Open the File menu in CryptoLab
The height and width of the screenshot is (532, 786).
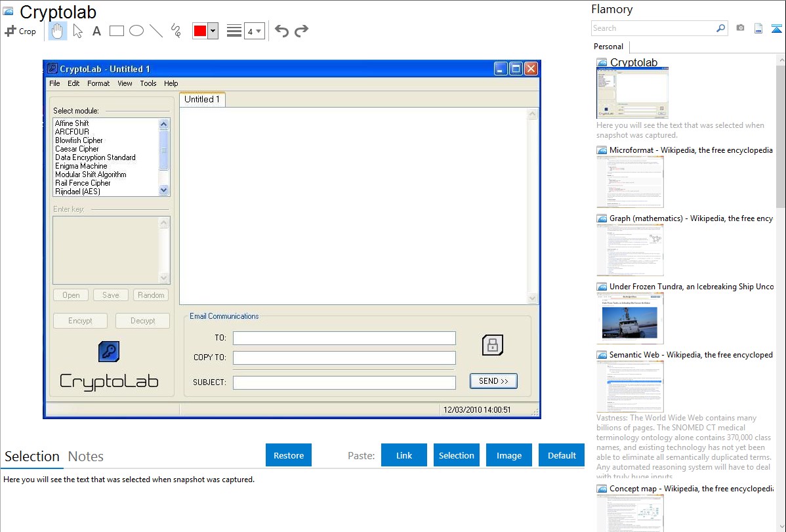pos(54,83)
